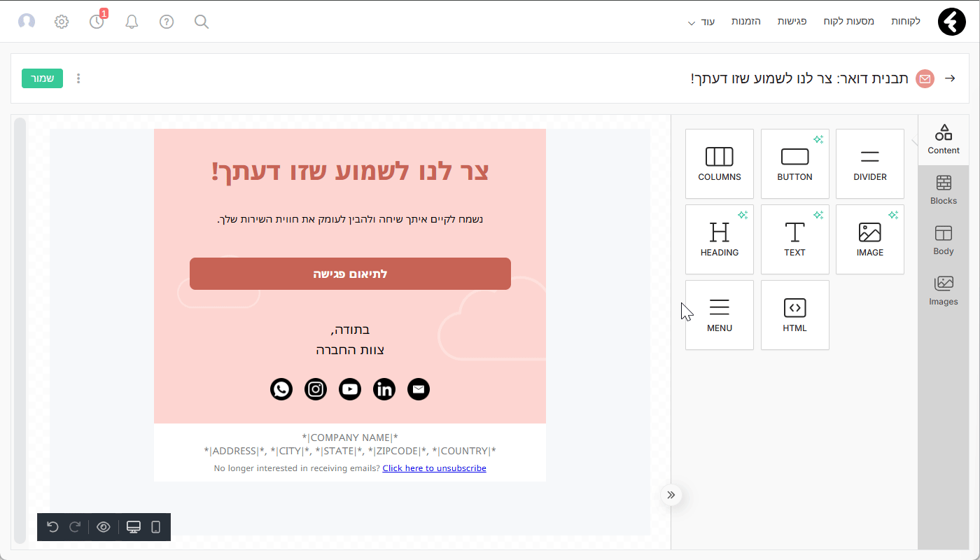Click the email social icon

(x=419, y=389)
